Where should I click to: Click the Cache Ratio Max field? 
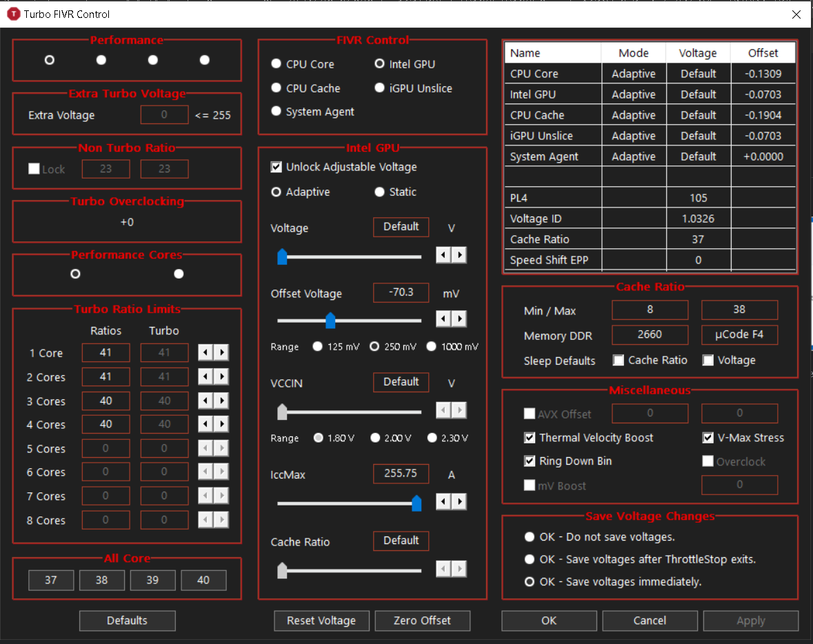(x=739, y=310)
